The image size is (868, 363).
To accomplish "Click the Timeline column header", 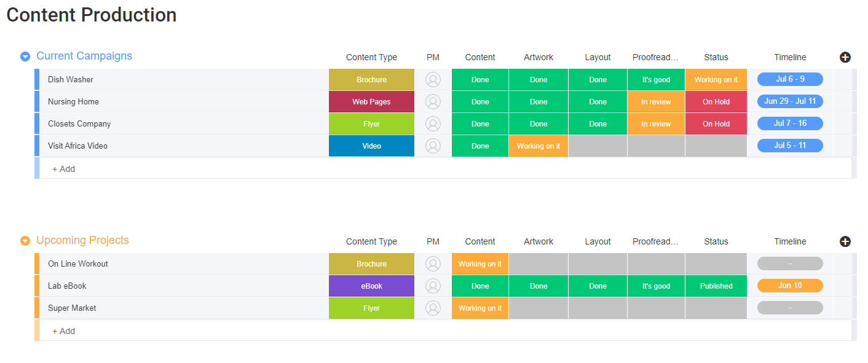I will [790, 57].
